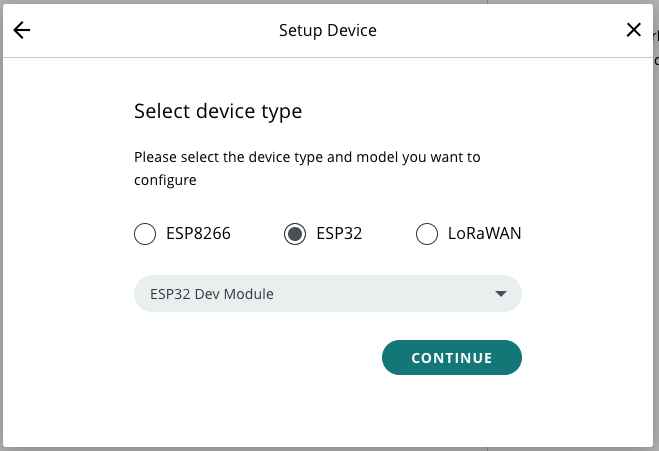Click the ESP8266 text label

[198, 234]
